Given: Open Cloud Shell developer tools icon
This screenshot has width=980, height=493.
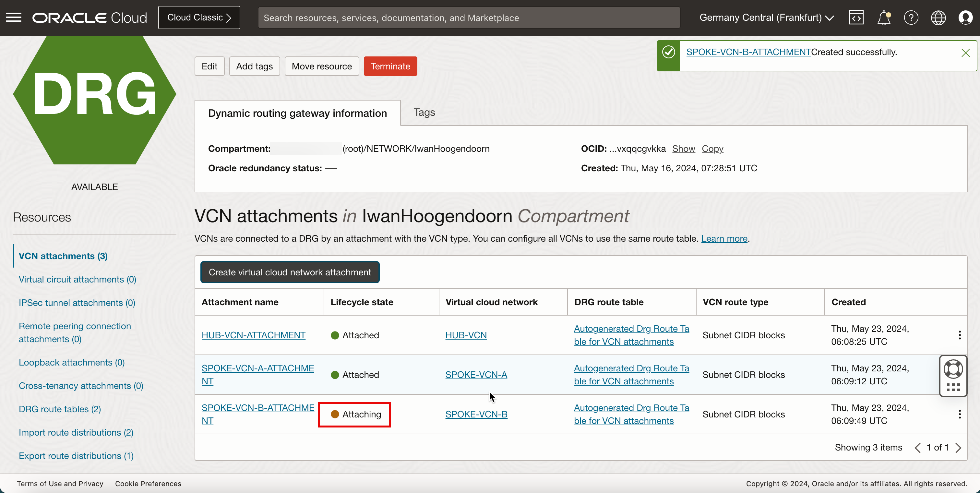Looking at the screenshot, I should (x=856, y=18).
